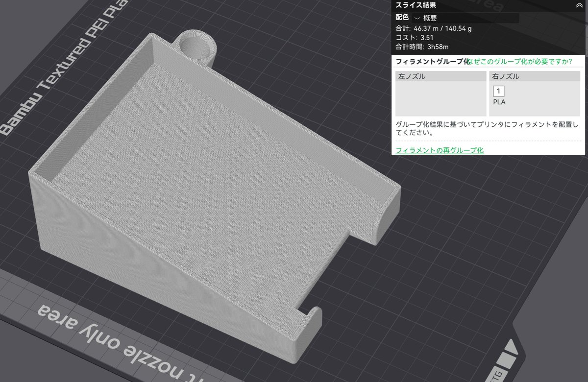Screen dimensions: 588x382
Task: Select filament 1 in the 右ノズル group
Action: pos(499,91)
